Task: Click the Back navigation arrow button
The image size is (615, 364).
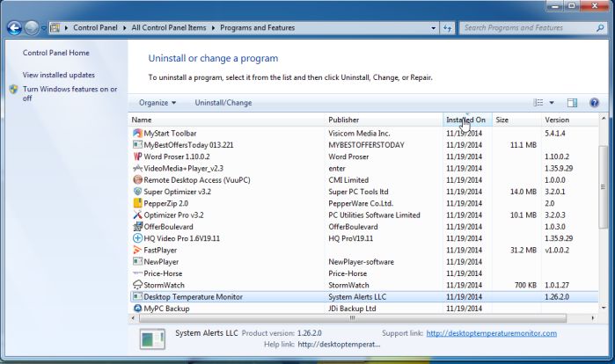Action: point(14,28)
